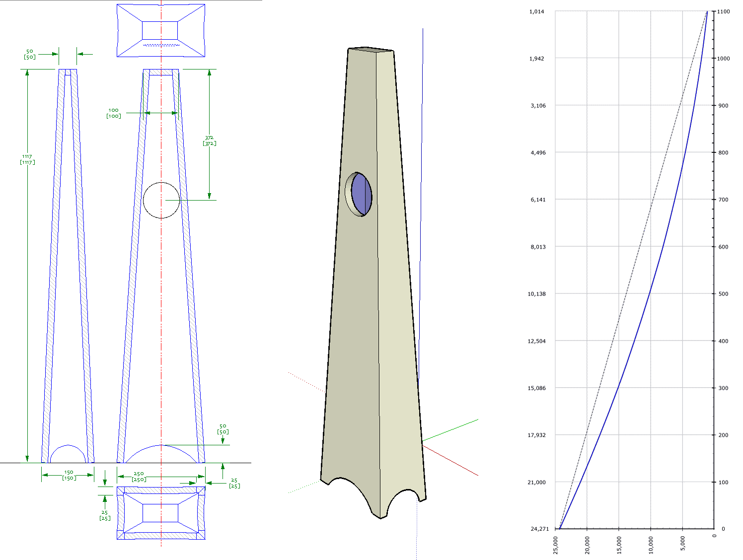743x560 pixels.
Task: Click the 12,504 value on chart
Action: point(536,341)
